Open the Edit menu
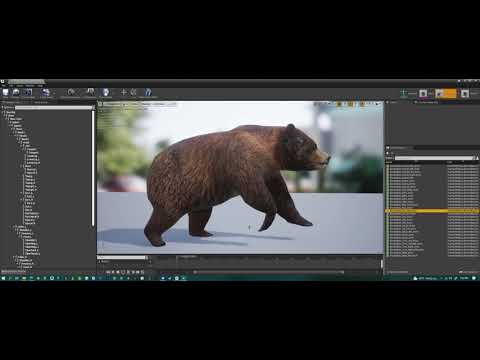Viewport: 480px width, 360px height. tap(12, 86)
